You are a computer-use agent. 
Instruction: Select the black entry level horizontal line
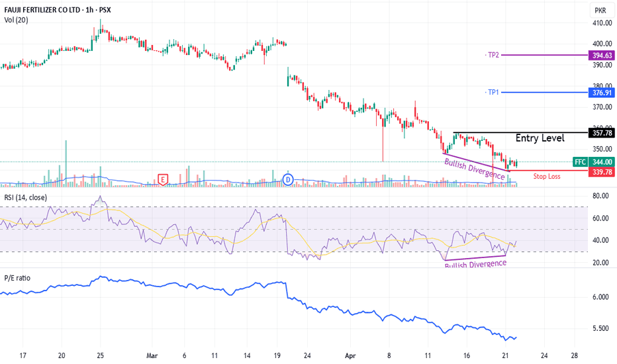point(520,132)
